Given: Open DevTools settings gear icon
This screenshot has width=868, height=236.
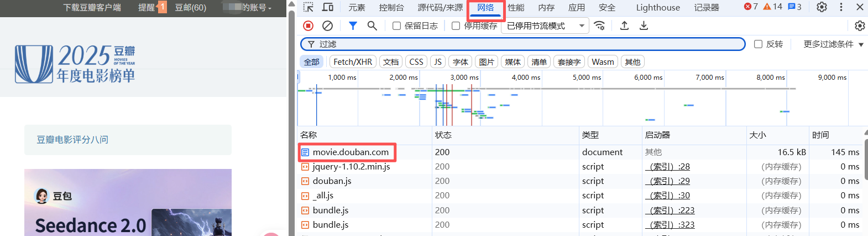Looking at the screenshot, I should click(822, 7).
